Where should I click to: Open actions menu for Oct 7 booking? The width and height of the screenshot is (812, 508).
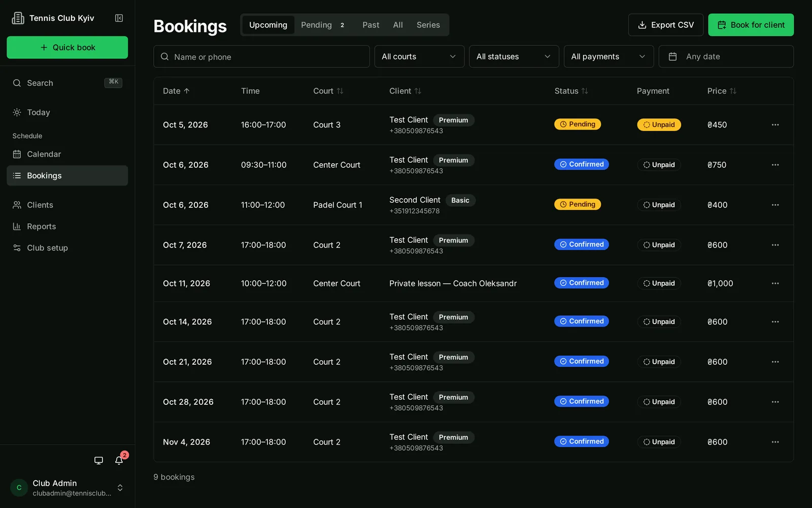tap(775, 245)
